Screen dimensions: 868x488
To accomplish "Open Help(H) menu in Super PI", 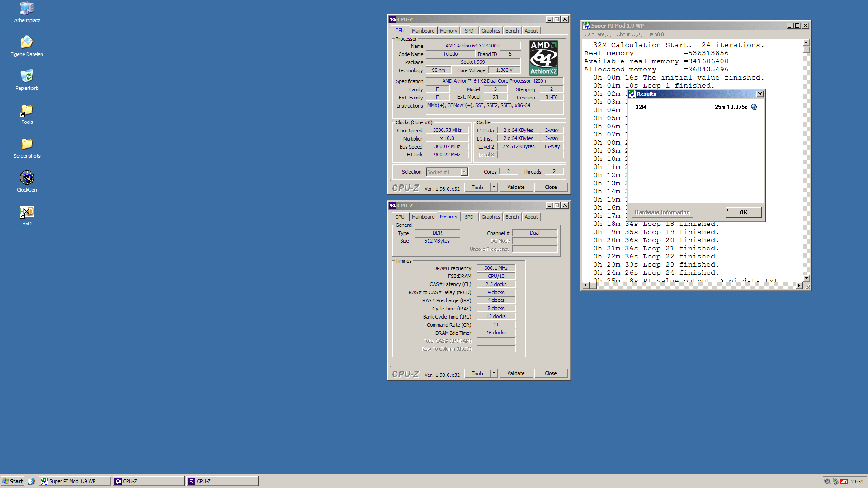I will [x=656, y=34].
